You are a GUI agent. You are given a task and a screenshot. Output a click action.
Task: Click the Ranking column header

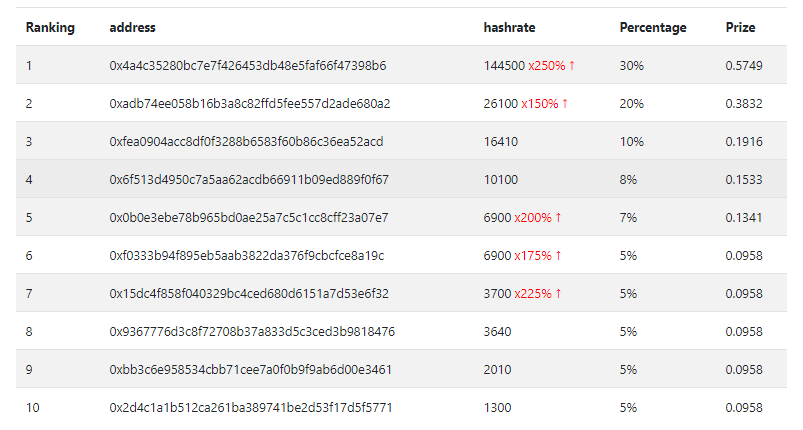[x=50, y=28]
